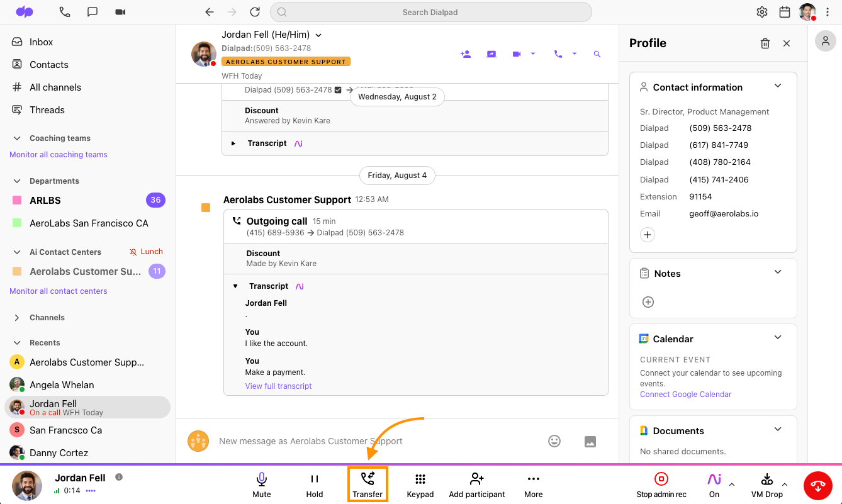Click Add participant in call bar

477,484
